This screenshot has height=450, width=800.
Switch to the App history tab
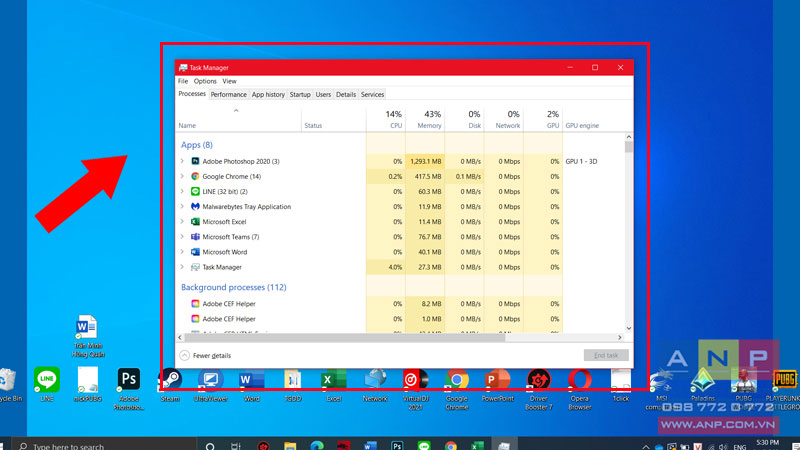(268, 94)
